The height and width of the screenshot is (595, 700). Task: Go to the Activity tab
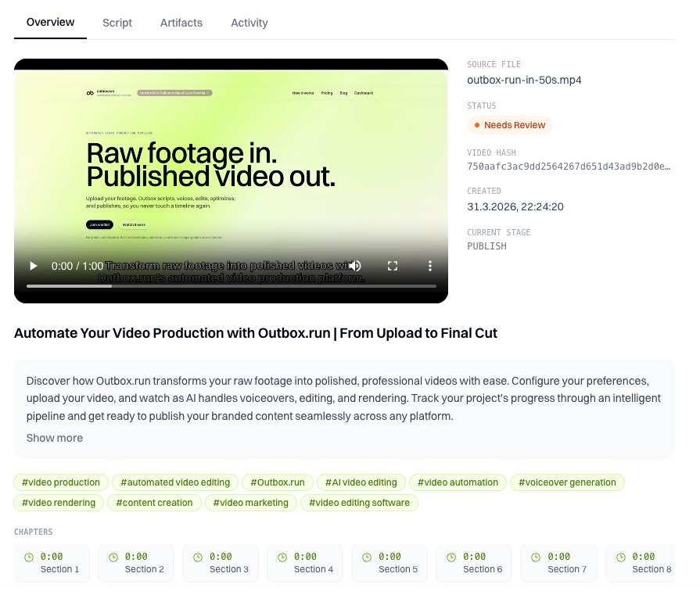tap(249, 23)
